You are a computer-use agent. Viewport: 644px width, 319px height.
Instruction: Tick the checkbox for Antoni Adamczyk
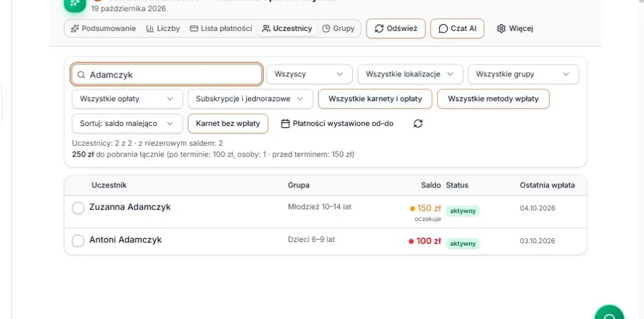78,241
